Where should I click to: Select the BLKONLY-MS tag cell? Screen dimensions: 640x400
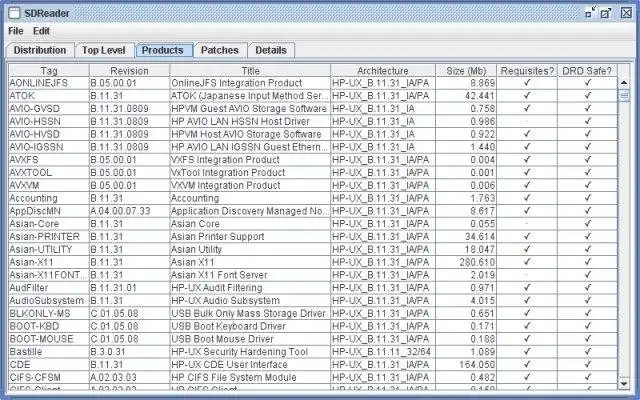pos(49,313)
